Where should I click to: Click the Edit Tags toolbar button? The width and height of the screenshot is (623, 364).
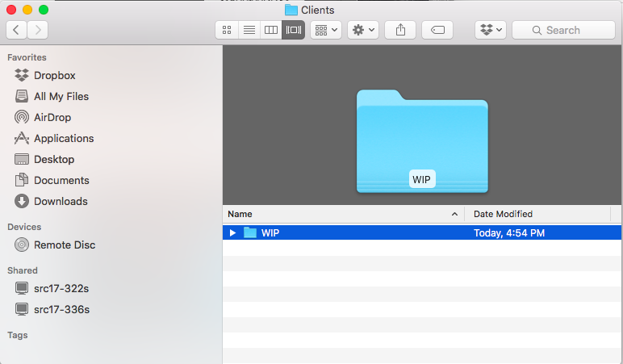(x=437, y=30)
